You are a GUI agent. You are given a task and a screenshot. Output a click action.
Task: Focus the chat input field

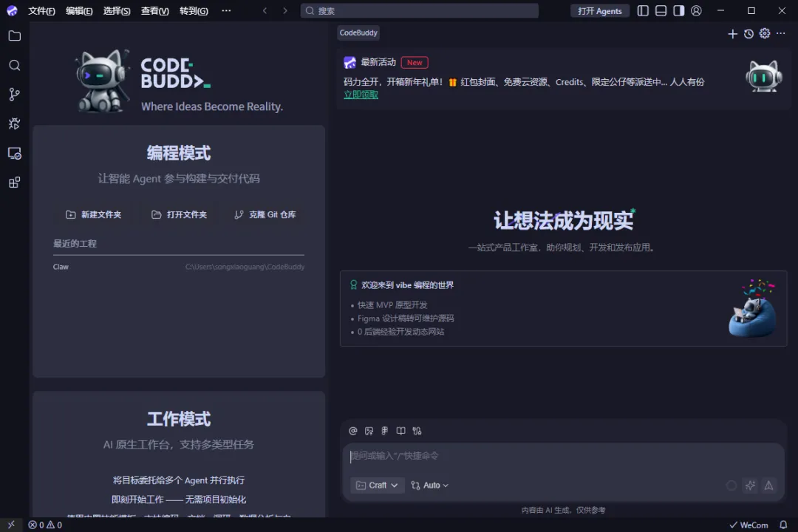coord(563,456)
